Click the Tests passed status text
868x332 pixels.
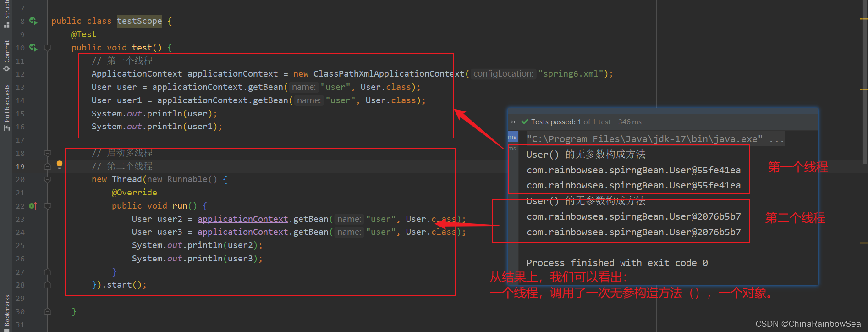click(x=586, y=122)
